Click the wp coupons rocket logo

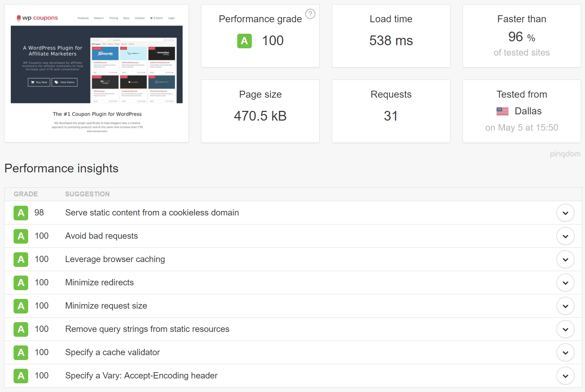pyautogui.click(x=19, y=17)
